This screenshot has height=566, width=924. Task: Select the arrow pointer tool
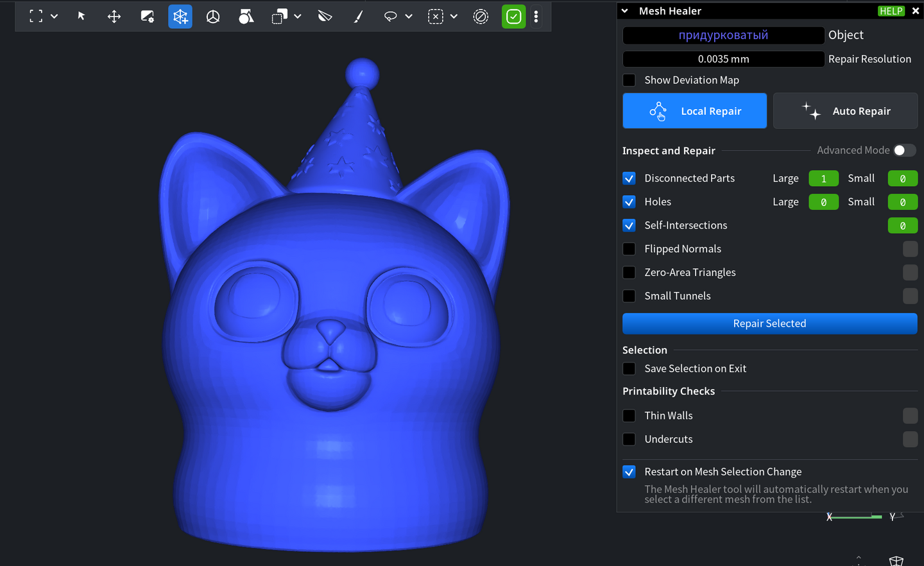coord(81,16)
